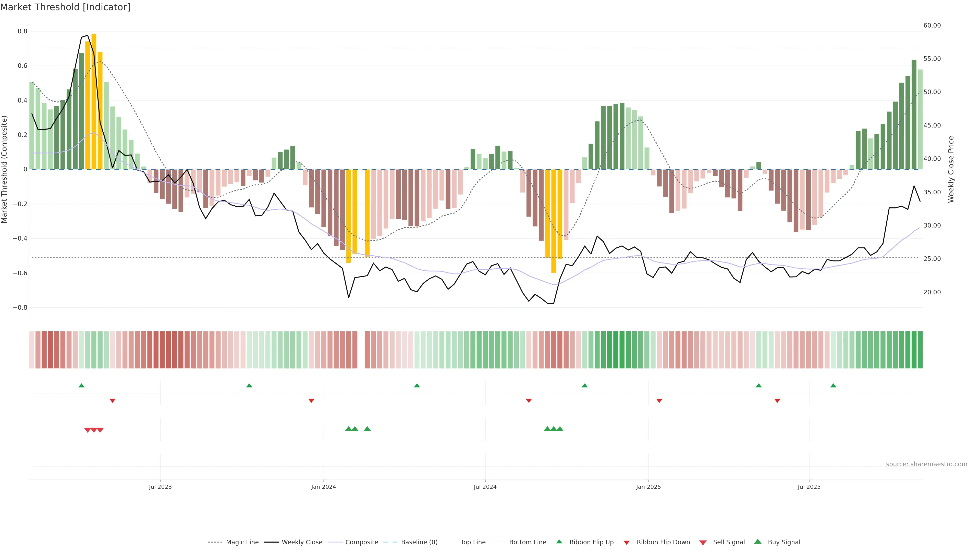Screen dimensions: 980x551
Task: Click the Weekly Close Price axis title
Action: coord(951,169)
